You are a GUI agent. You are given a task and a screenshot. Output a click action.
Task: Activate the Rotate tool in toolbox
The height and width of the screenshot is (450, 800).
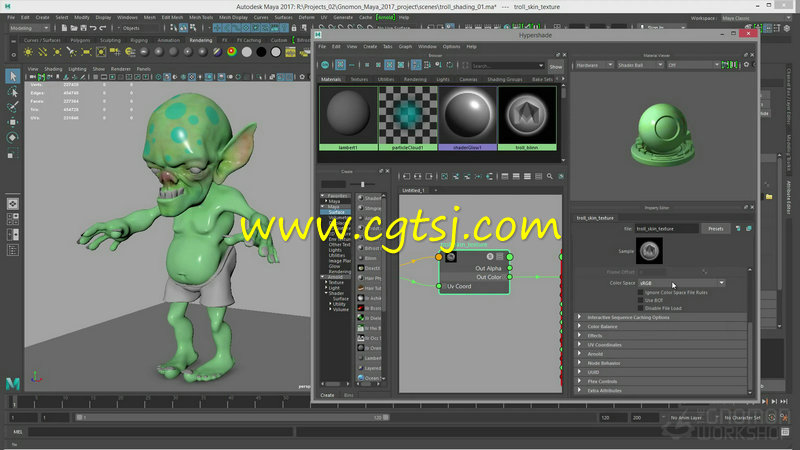[13, 138]
